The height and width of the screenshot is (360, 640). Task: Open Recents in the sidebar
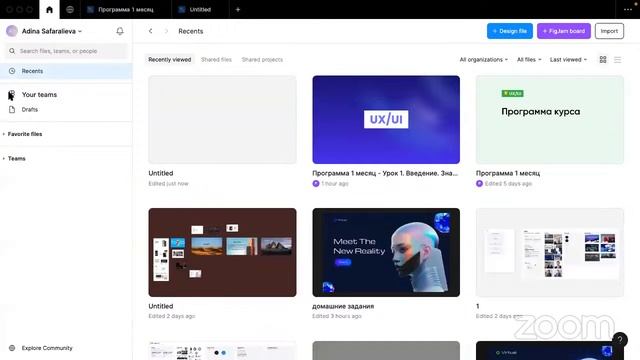pos(66,71)
